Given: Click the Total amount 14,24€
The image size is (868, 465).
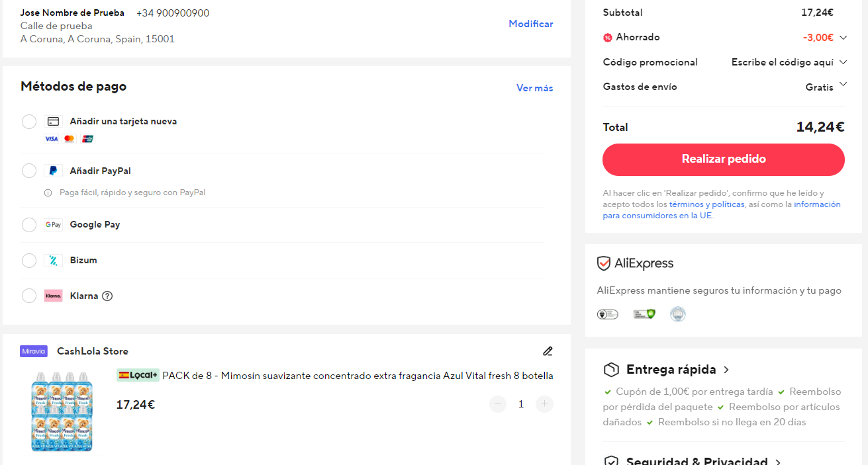Looking at the screenshot, I should coord(820,127).
